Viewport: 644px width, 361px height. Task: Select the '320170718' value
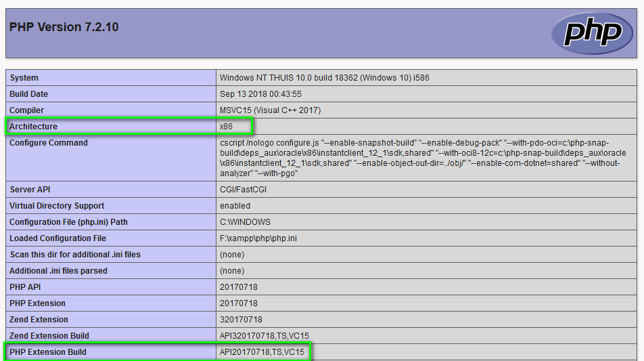(x=241, y=320)
